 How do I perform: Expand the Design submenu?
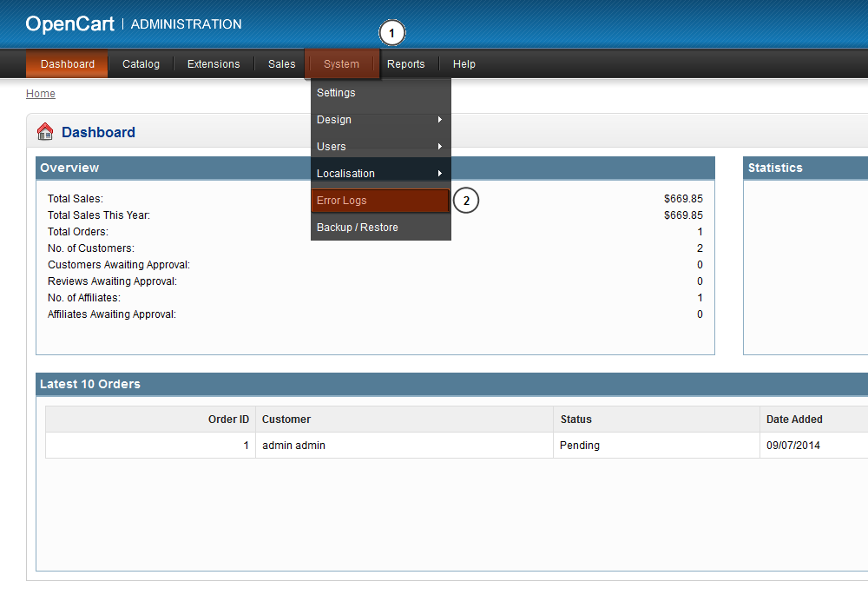[x=381, y=120]
